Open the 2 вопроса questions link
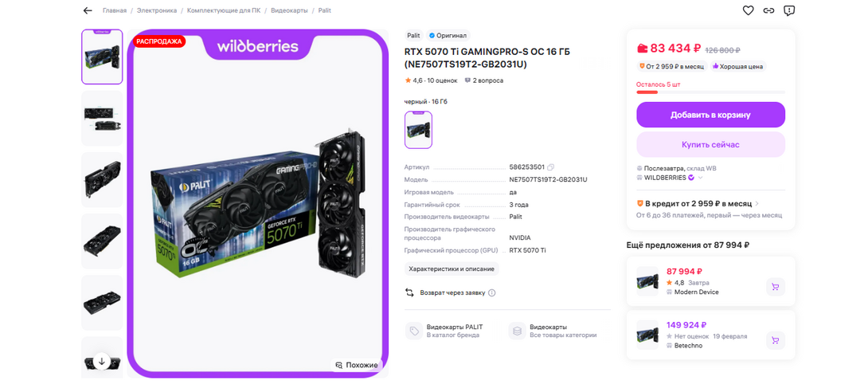The width and height of the screenshot is (868, 392). pyautogui.click(x=484, y=80)
